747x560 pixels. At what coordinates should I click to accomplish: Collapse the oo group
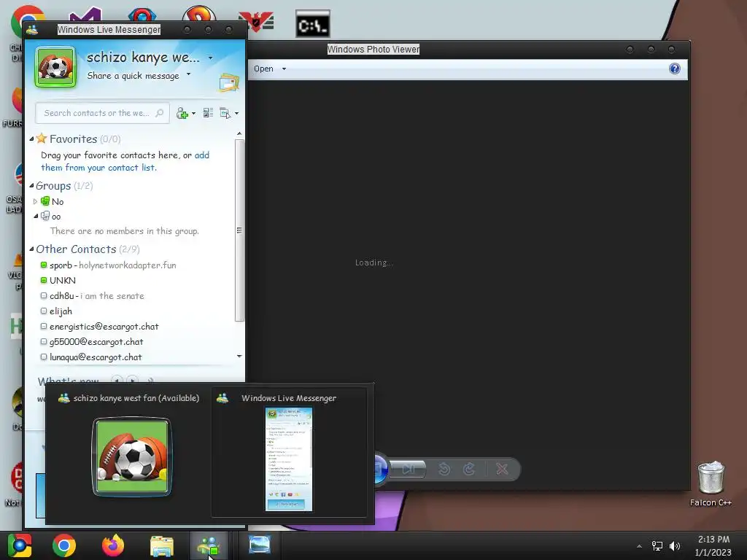tap(36, 216)
